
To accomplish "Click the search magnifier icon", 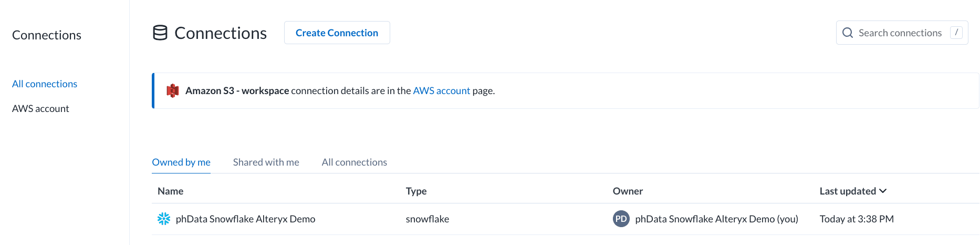I will [847, 33].
